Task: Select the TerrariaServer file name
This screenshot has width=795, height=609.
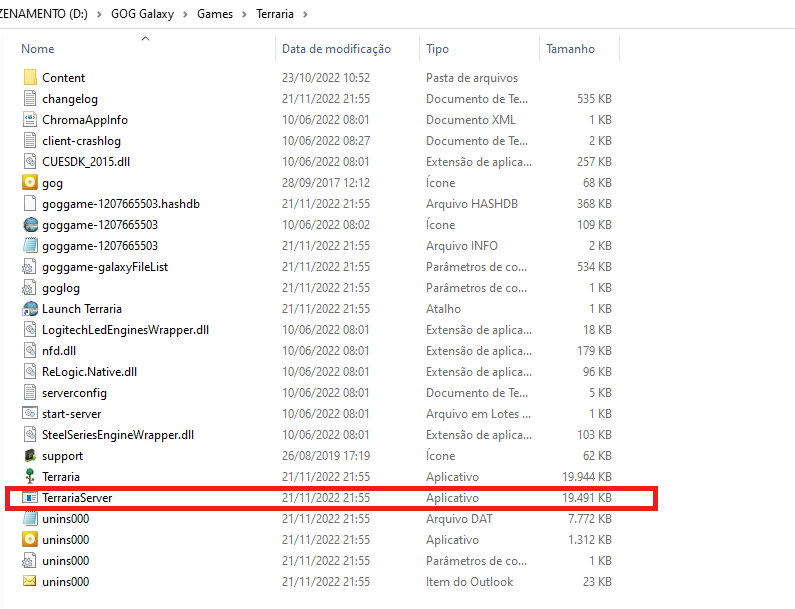Action: pyautogui.click(x=77, y=498)
